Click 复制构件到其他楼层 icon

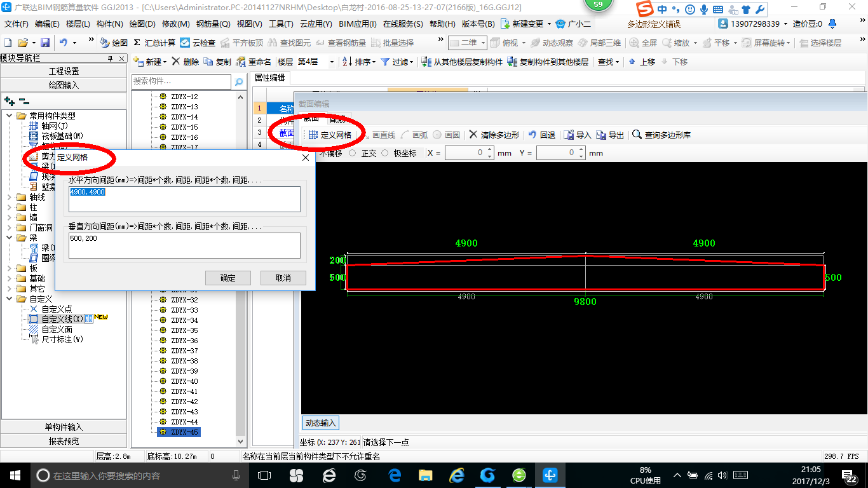point(548,62)
